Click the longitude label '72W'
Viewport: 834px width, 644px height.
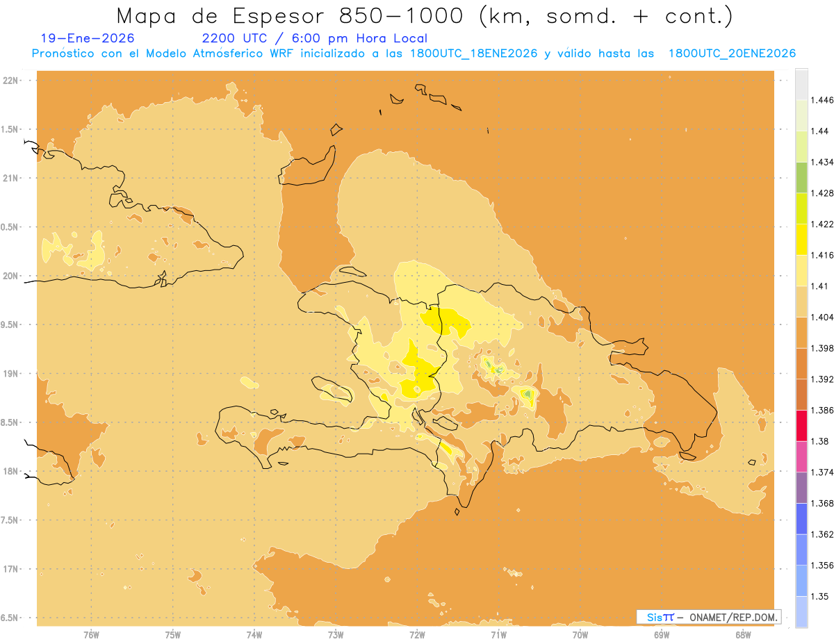coord(418,634)
